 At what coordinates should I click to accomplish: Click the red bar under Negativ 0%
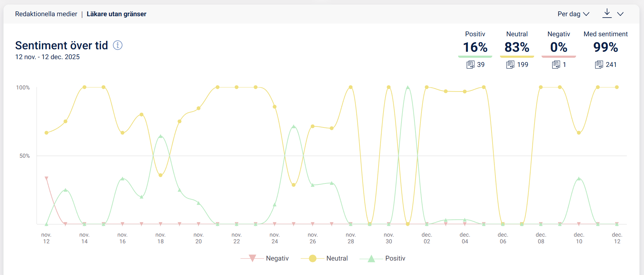558,56
